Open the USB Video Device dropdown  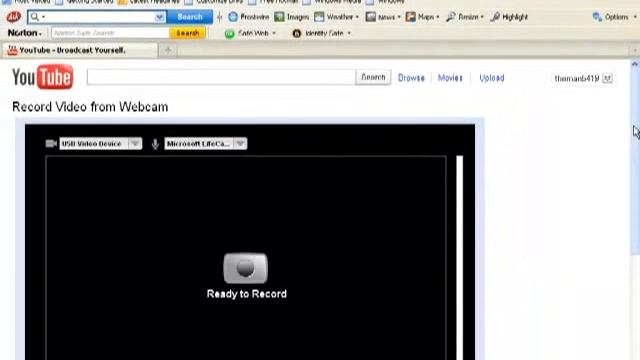click(100, 144)
